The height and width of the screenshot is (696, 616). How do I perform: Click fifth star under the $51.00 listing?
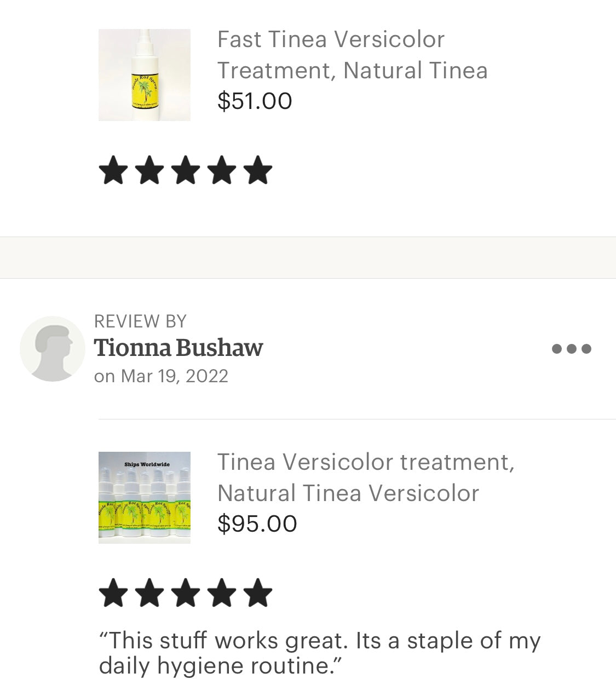[258, 170]
